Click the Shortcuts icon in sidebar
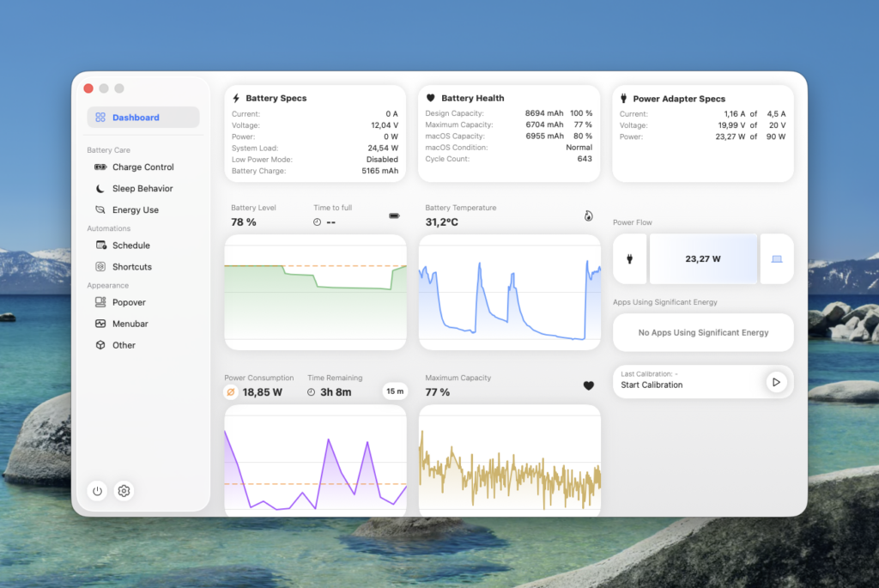Viewport: 879px width, 588px height. click(x=100, y=267)
